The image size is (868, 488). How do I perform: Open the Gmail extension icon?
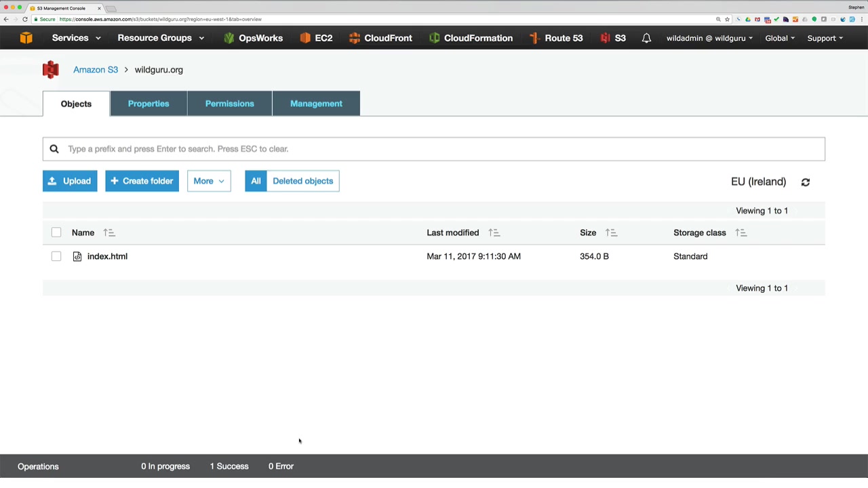pyautogui.click(x=757, y=19)
